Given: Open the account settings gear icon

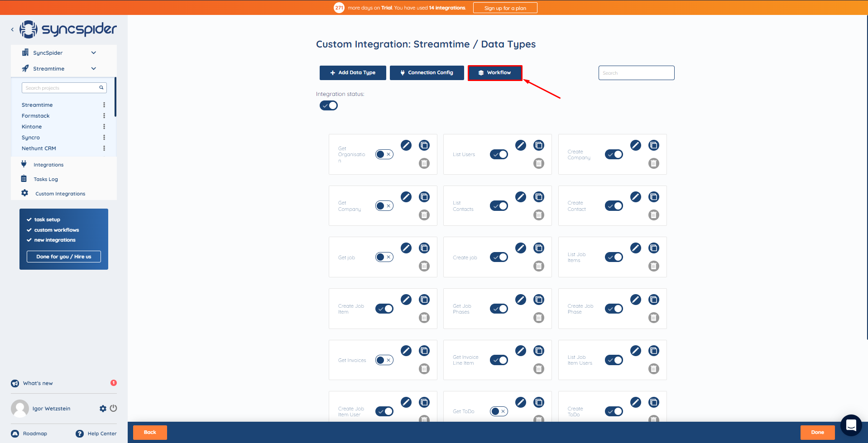Looking at the screenshot, I should [x=103, y=409].
